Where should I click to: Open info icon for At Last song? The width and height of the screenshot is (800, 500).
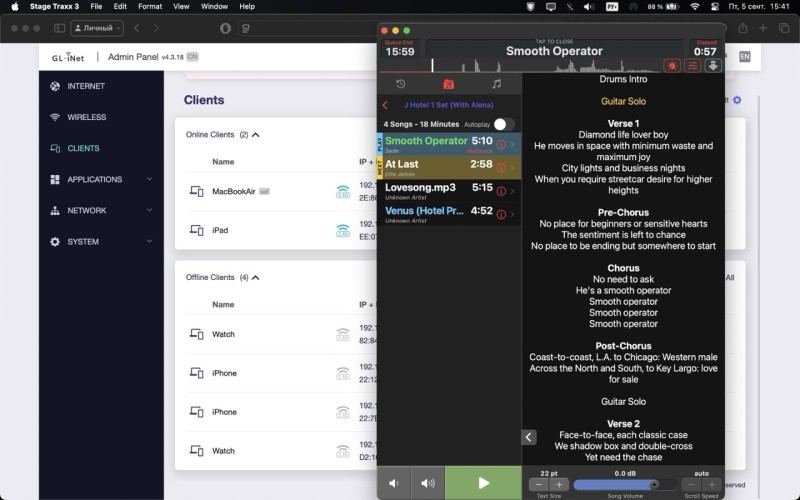point(501,165)
